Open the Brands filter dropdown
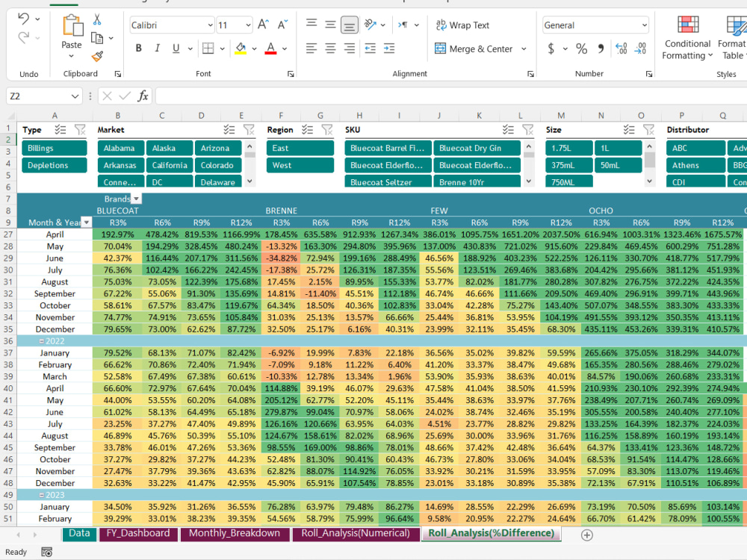Image resolution: width=747 pixels, height=560 pixels. click(136, 199)
